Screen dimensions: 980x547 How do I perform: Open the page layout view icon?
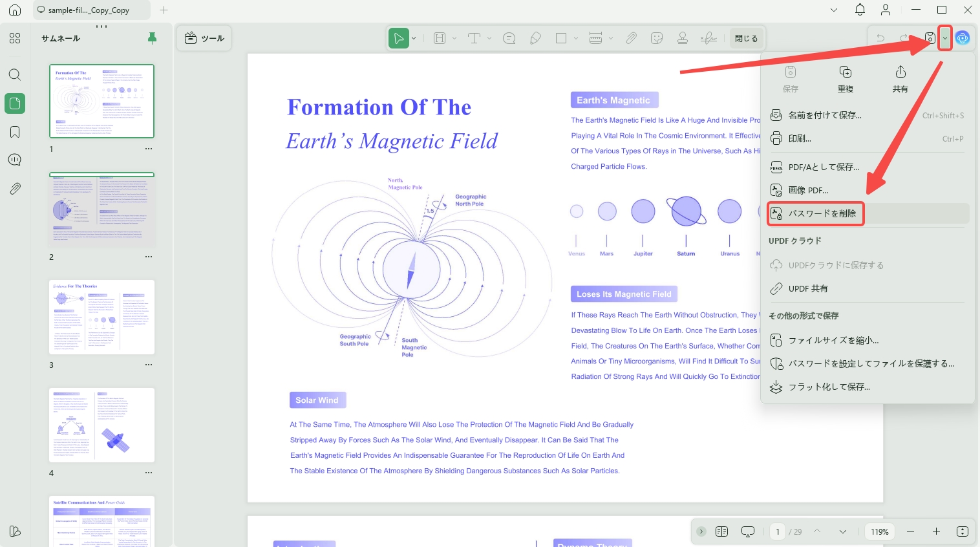pyautogui.click(x=722, y=531)
